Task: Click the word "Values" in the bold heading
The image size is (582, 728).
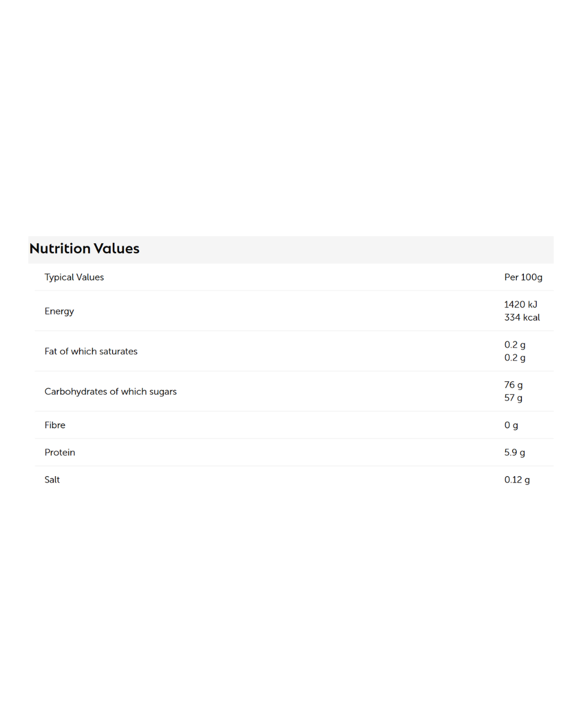Action: click(x=116, y=249)
